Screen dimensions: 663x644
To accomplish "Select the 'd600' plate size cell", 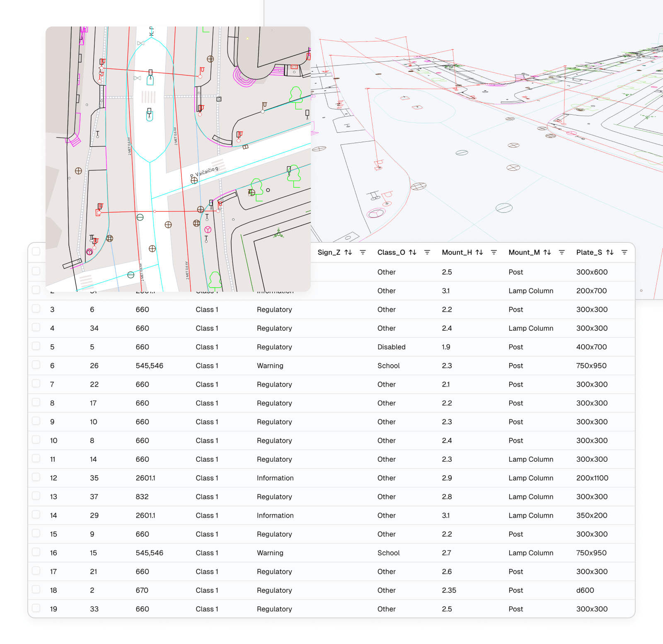I will [585, 590].
